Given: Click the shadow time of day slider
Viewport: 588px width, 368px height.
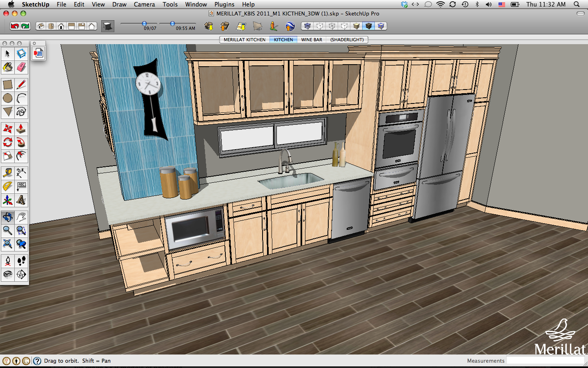Looking at the screenshot, I should [x=173, y=24].
